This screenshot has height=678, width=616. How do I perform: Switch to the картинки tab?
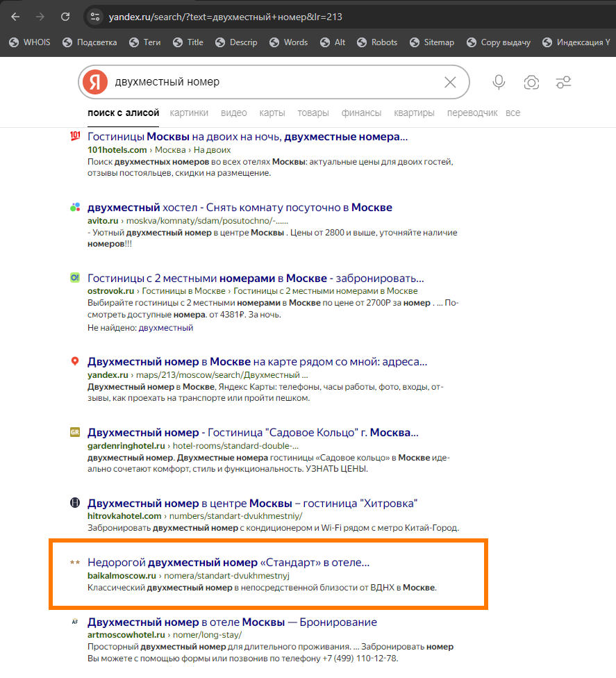pyautogui.click(x=189, y=113)
